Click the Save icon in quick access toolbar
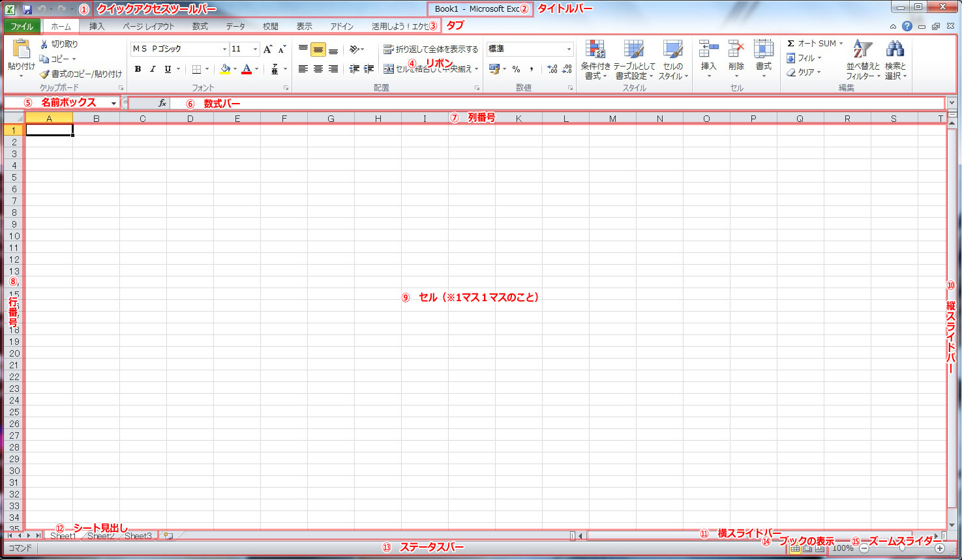The image size is (962, 560). tap(27, 10)
